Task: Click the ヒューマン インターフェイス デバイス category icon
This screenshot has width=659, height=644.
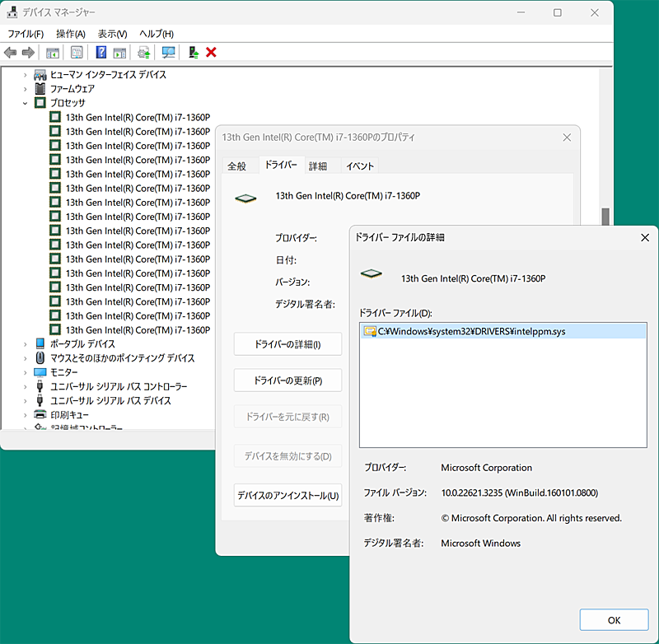Action: pos(40,75)
